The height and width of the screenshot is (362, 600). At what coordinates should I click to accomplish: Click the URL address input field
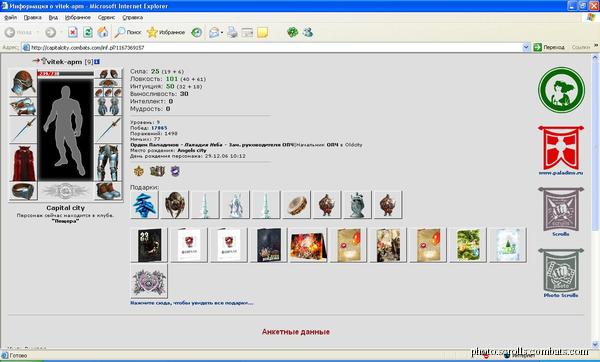272,47
